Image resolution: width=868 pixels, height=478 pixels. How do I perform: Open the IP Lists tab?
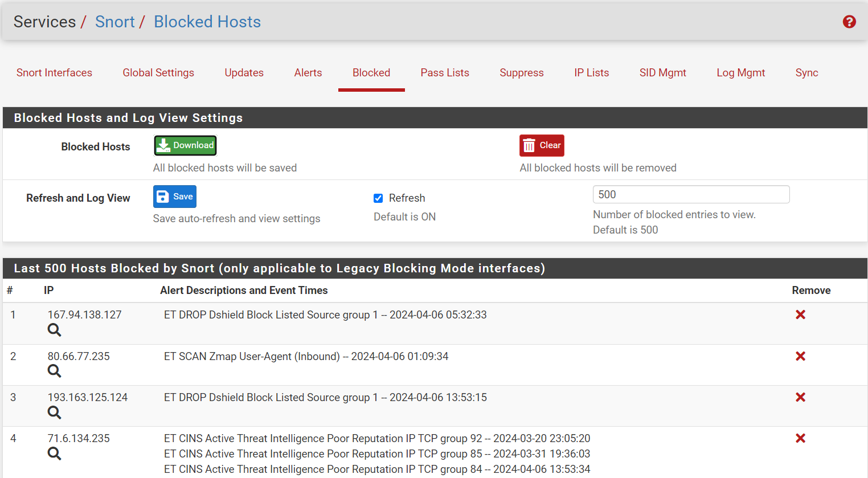pos(591,73)
